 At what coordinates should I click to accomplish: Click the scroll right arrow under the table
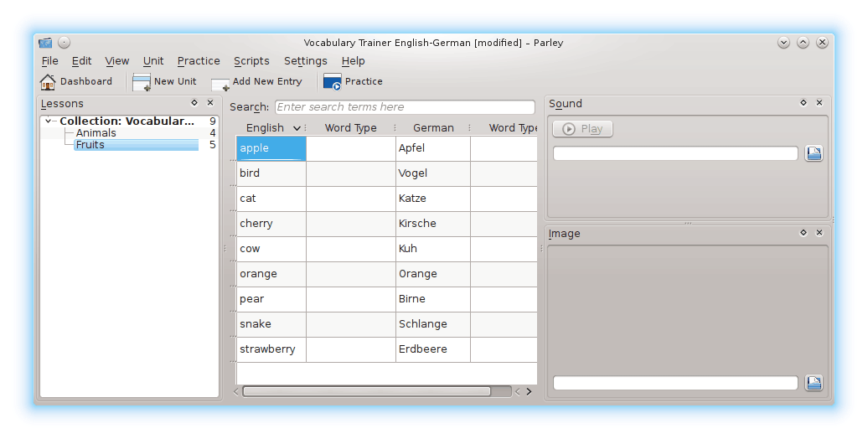[x=529, y=391]
